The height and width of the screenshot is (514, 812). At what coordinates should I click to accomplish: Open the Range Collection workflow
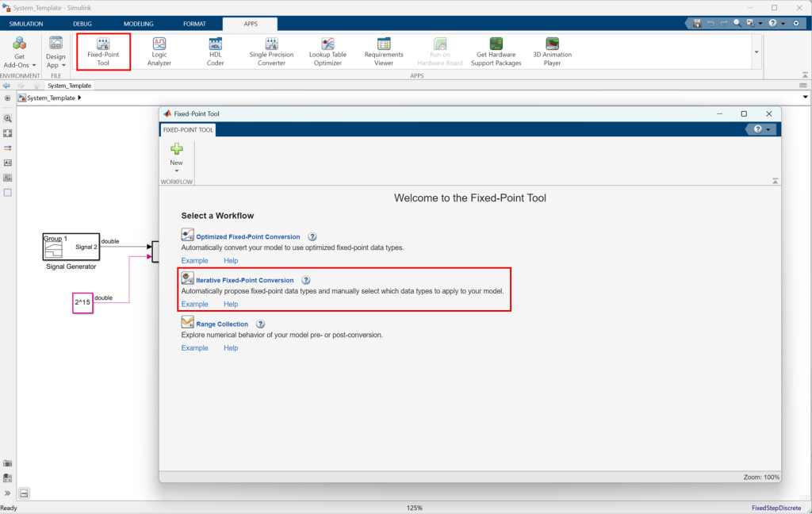coord(222,324)
